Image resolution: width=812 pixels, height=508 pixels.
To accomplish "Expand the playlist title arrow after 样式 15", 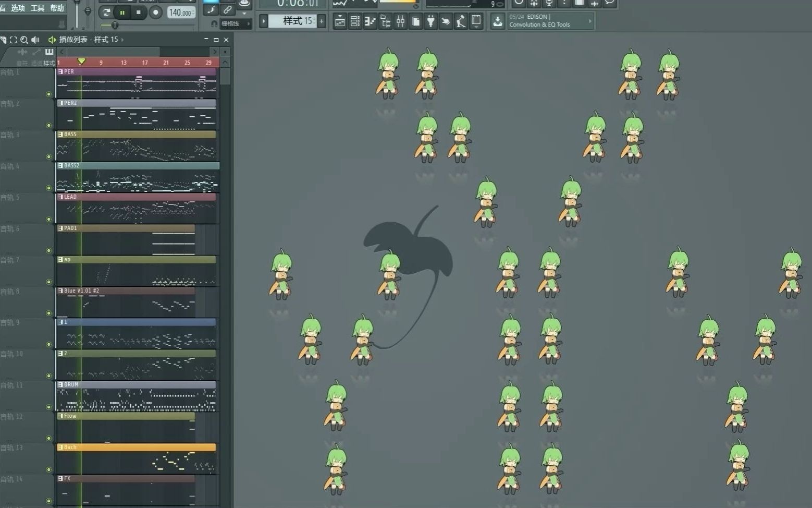I will (x=122, y=40).
